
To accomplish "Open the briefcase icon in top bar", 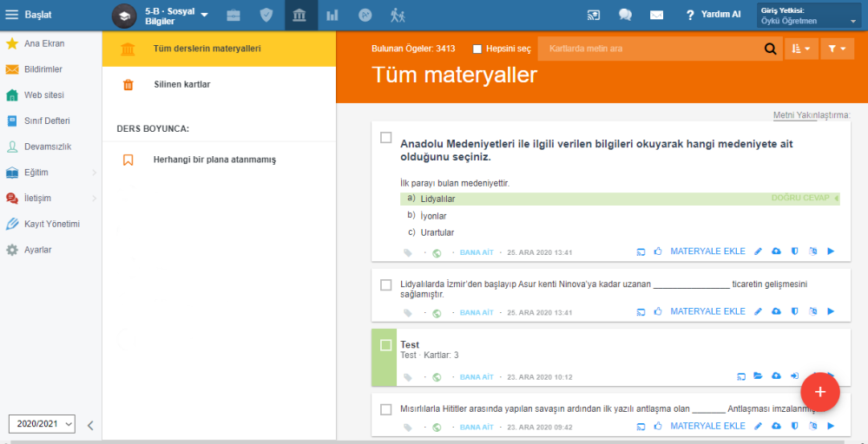I will [233, 16].
